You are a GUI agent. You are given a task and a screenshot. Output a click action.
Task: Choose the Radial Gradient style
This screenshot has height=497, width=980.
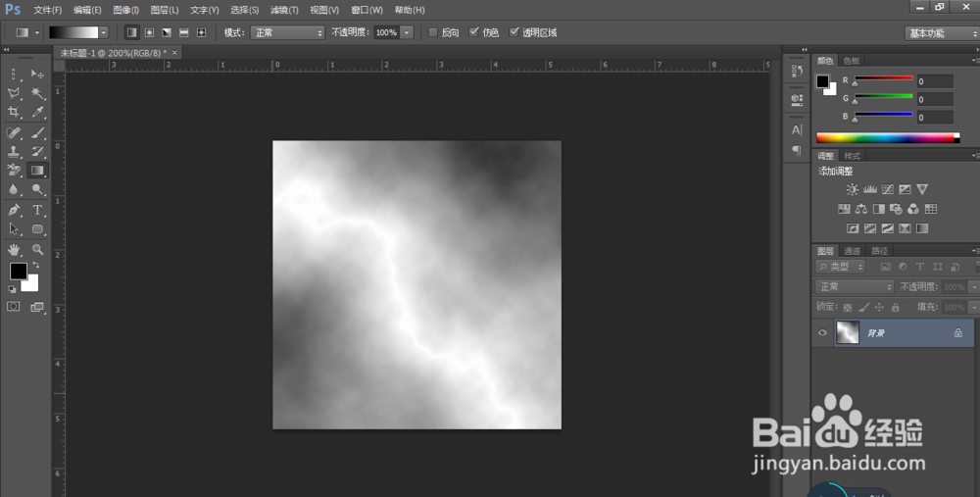149,32
